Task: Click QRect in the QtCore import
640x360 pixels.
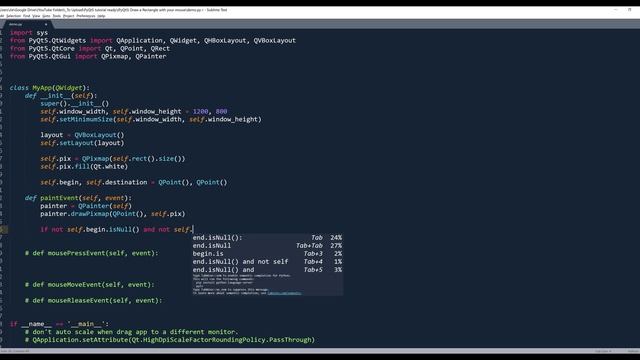Action: coord(160,48)
